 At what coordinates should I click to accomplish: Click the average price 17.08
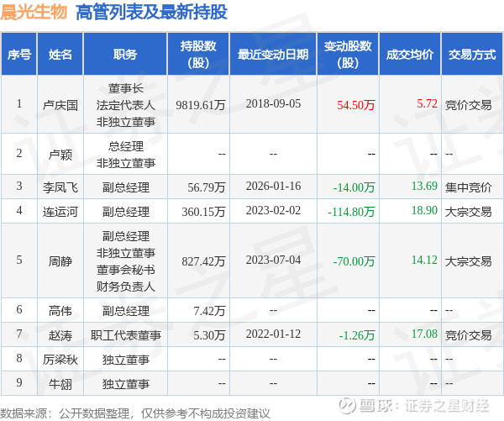pos(424,334)
